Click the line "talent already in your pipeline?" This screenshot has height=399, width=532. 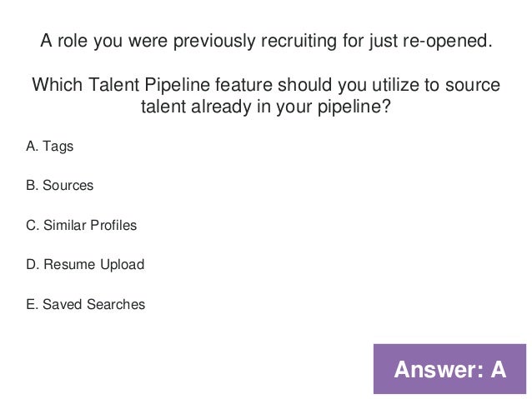tap(266, 110)
